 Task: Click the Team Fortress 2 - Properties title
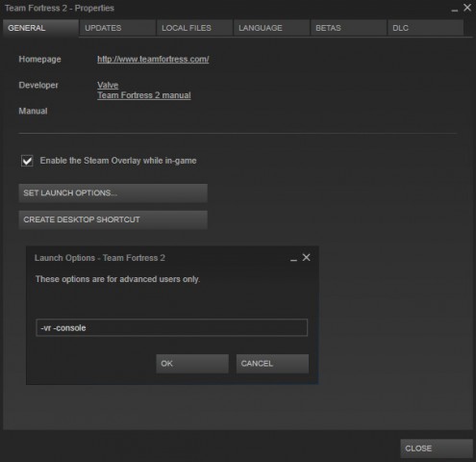(x=60, y=8)
